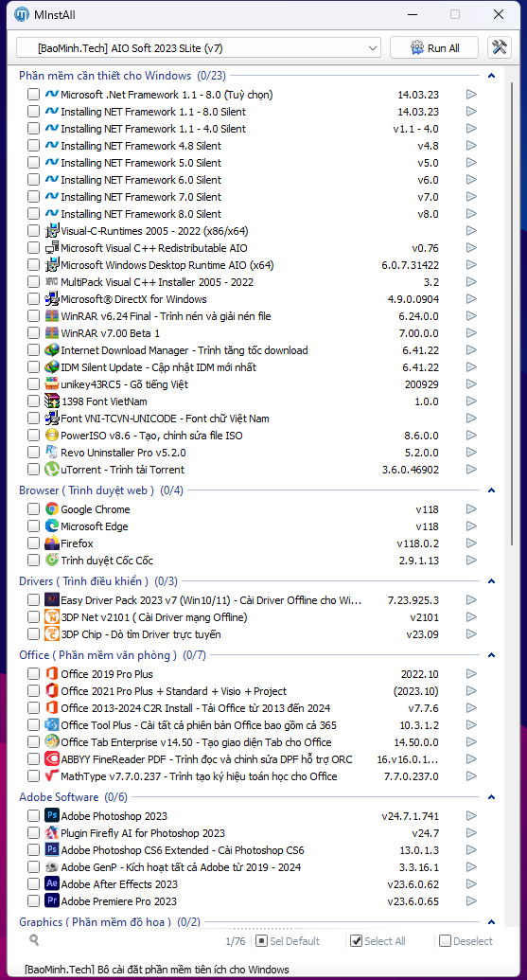Click the 3DP Net v2101 icon
The height and width of the screenshot is (980, 527).
click(52, 616)
